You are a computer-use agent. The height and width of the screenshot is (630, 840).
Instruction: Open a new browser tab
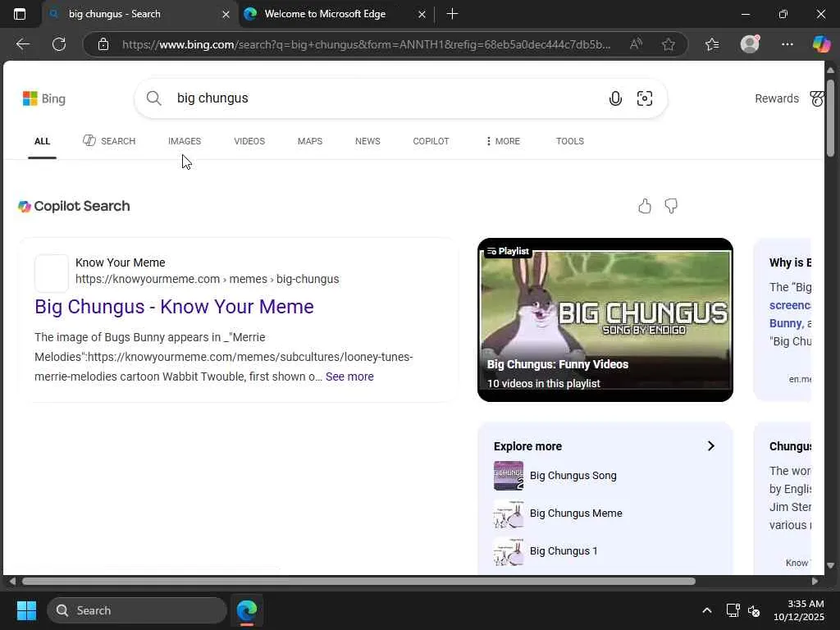click(x=452, y=14)
